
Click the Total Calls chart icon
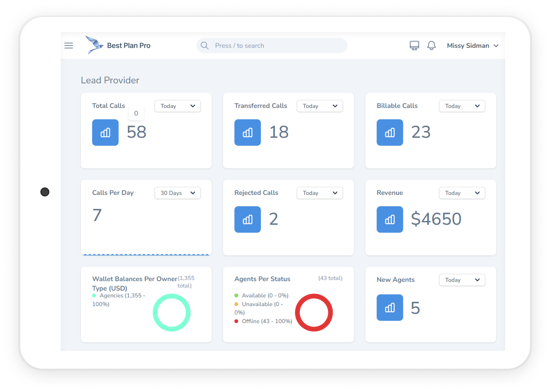105,132
